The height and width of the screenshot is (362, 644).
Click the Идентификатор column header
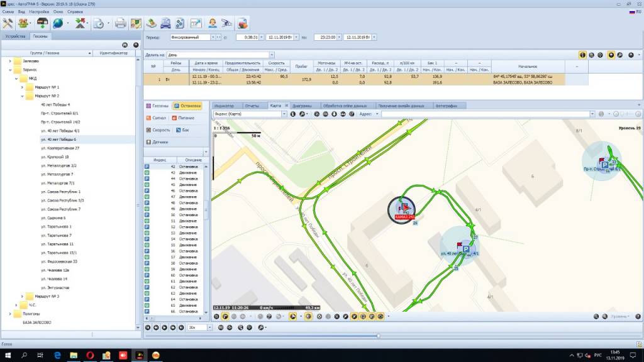(114, 53)
